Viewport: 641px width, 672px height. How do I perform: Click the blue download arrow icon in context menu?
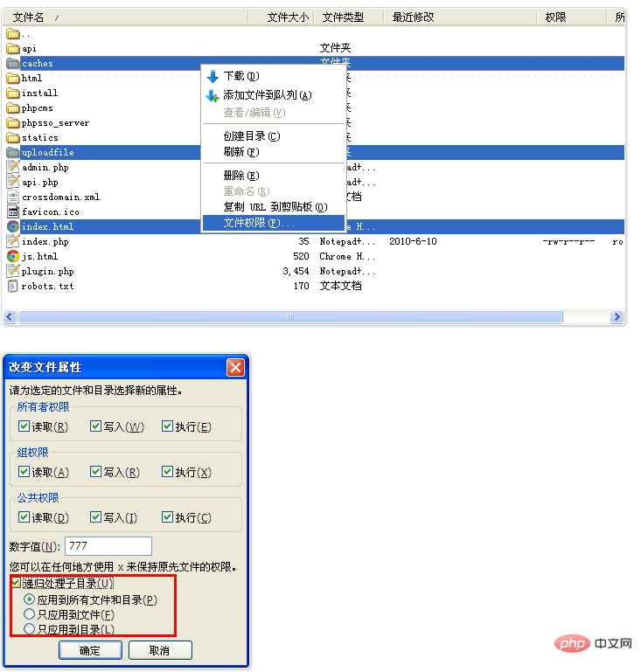(213, 77)
